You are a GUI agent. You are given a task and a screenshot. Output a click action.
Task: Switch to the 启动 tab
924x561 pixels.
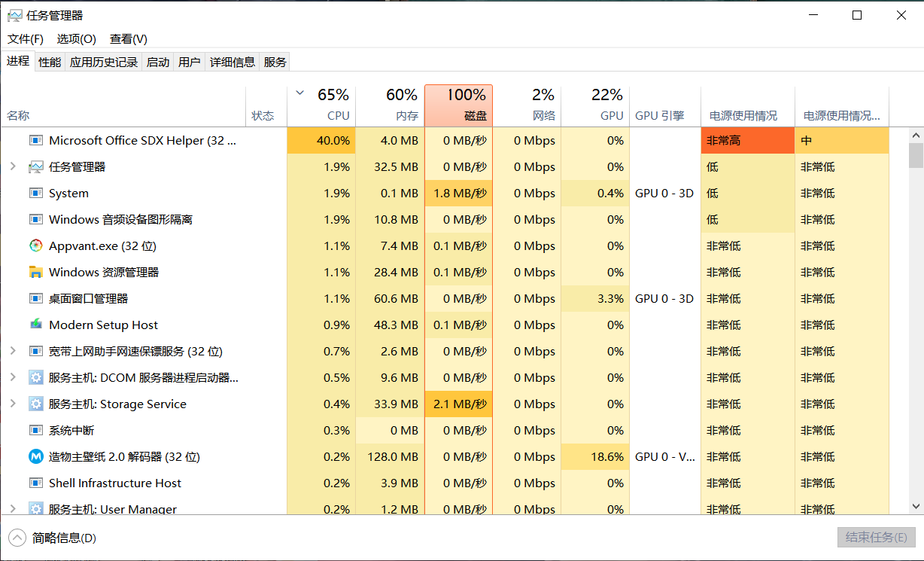pos(158,63)
